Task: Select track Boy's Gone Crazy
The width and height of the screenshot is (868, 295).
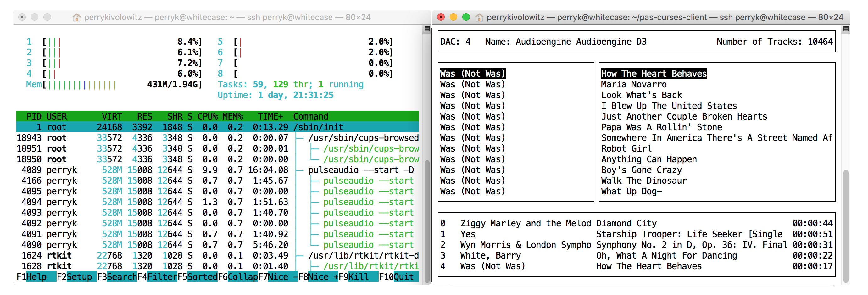Action: point(642,170)
